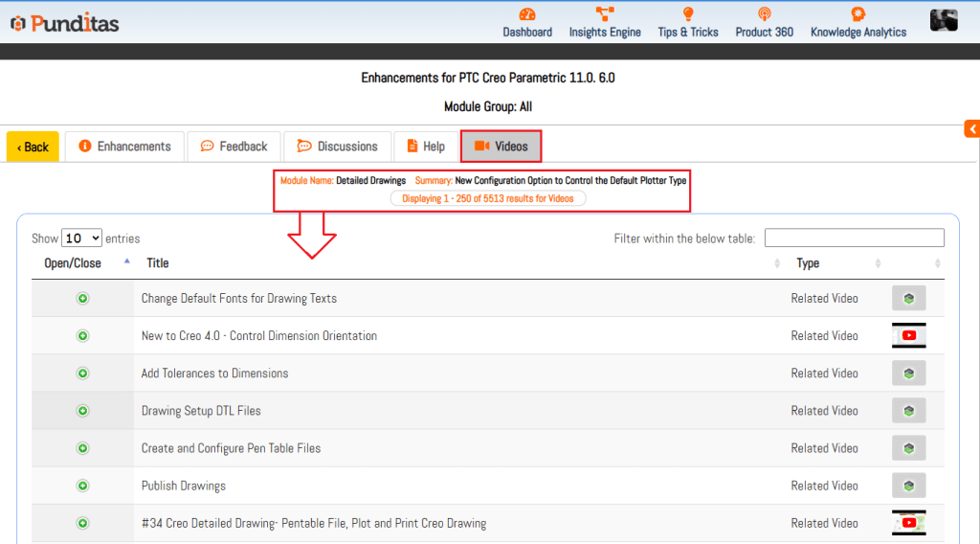Click the Punditas logo
980x544 pixels.
tap(65, 23)
